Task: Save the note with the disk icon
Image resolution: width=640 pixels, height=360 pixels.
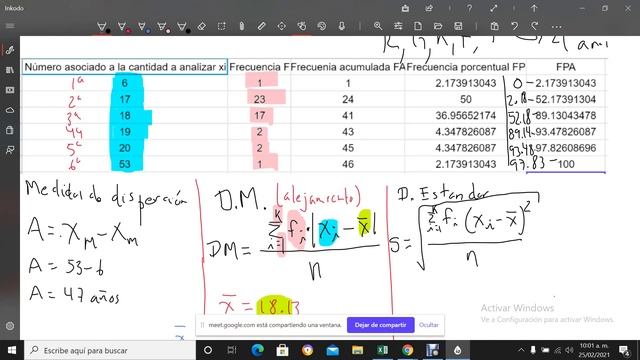Action: pos(458,27)
